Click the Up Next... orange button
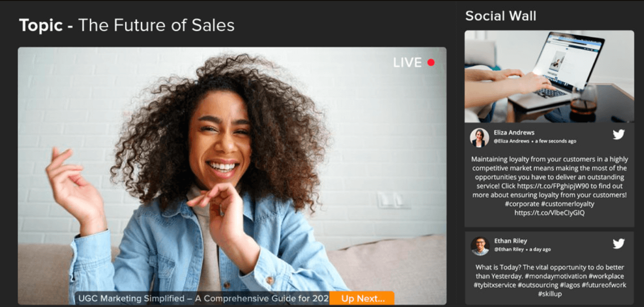The image size is (644, 307). coord(362,298)
